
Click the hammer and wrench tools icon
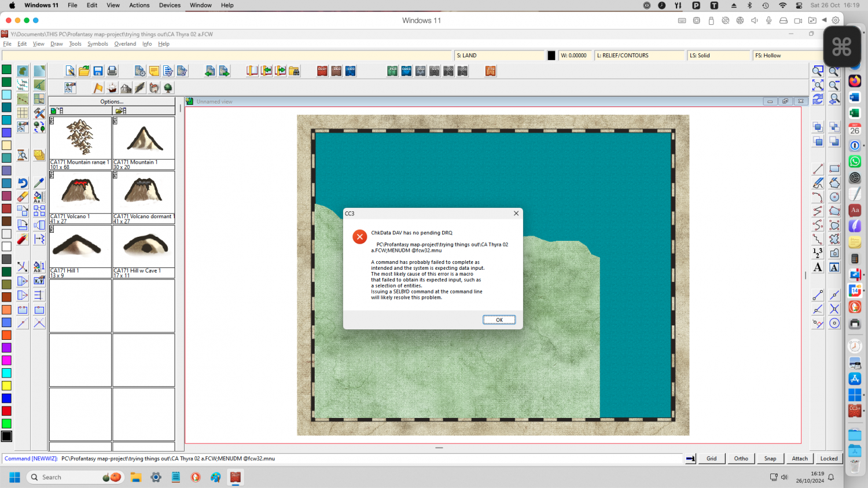pos(39,113)
